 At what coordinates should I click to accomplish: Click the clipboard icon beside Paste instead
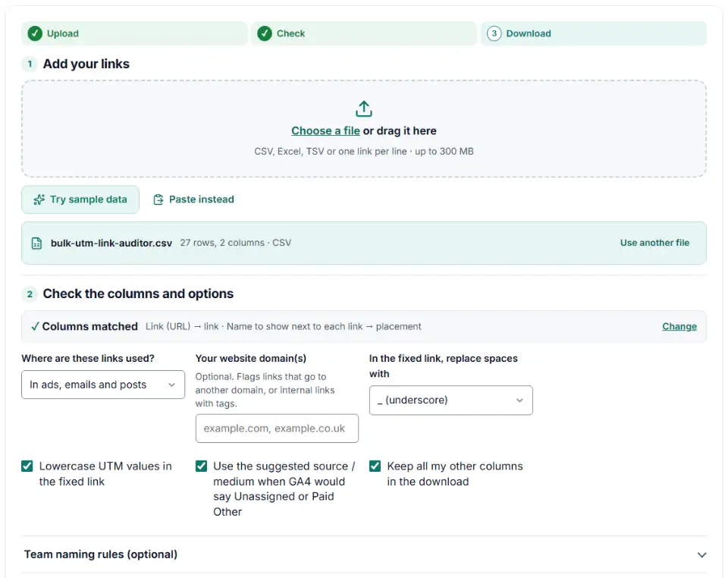[158, 199]
